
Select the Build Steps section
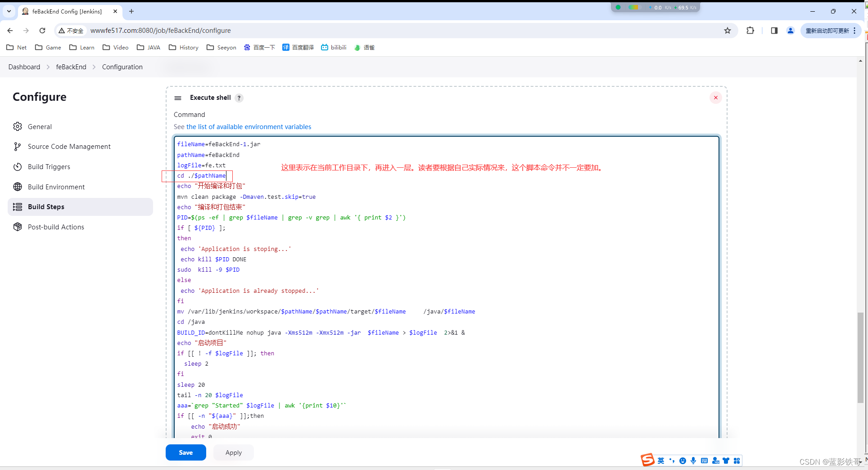click(x=80, y=207)
